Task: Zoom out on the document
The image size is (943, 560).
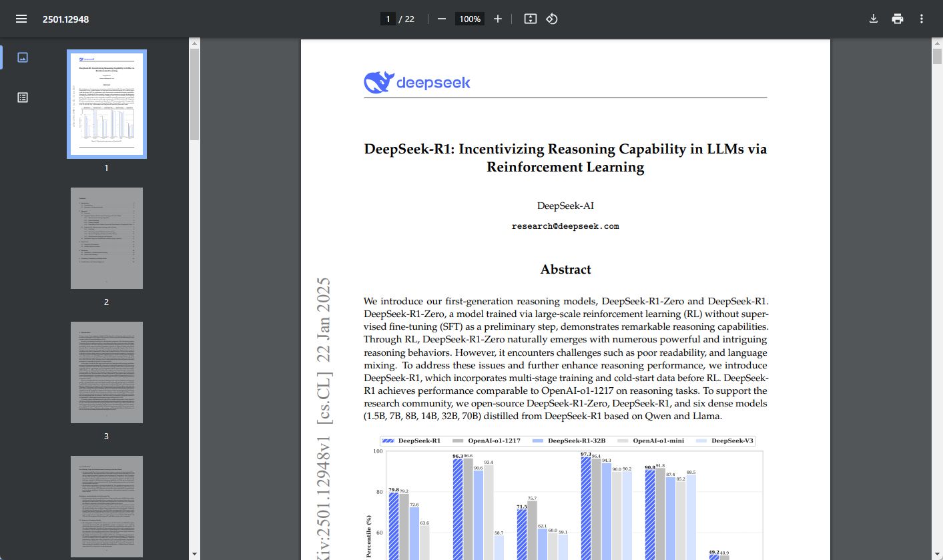Action: point(440,19)
